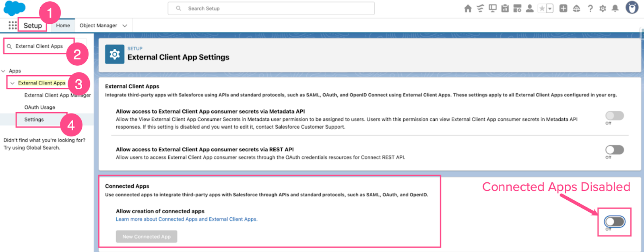Click the layout gear icon in header
The width and height of the screenshot is (644, 252).
(518, 8)
